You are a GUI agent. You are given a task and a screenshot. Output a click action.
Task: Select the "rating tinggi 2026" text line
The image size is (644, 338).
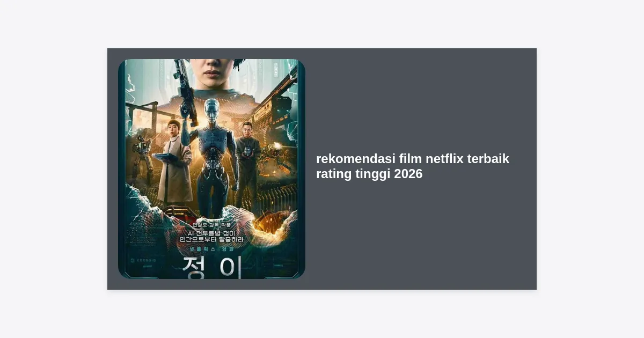(x=369, y=174)
